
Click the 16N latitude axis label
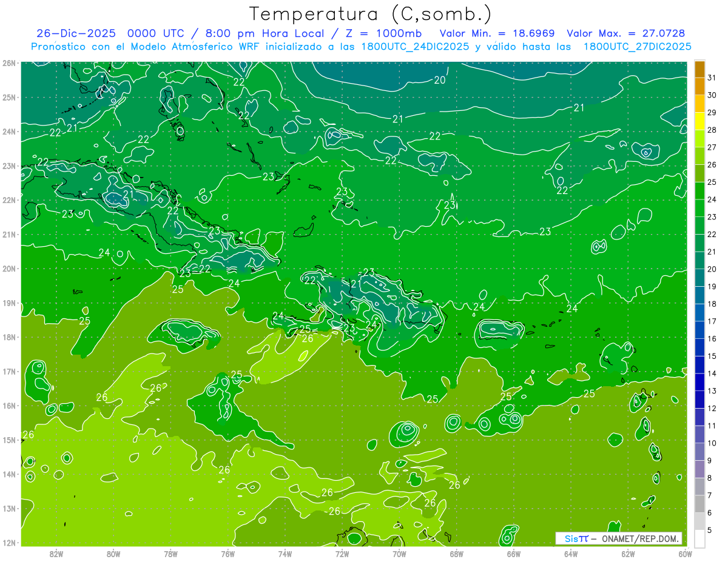(9, 406)
